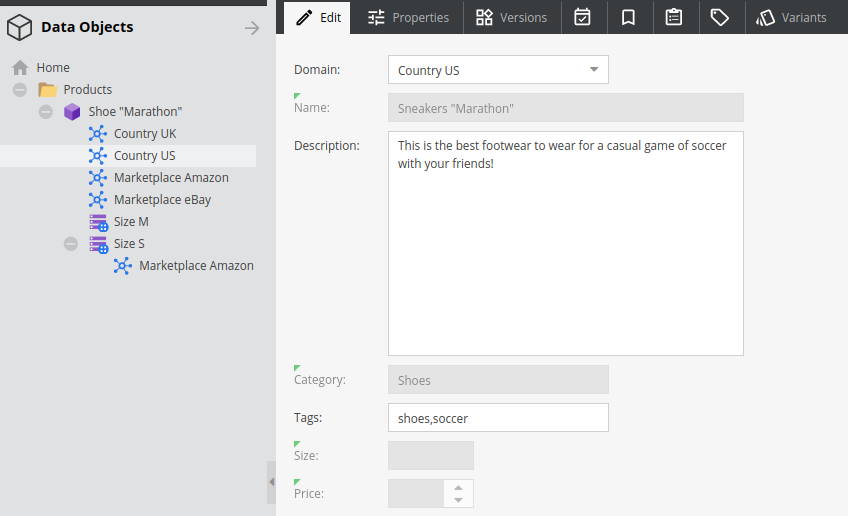
Task: Click the Size S object icon
Action: [x=98, y=244]
